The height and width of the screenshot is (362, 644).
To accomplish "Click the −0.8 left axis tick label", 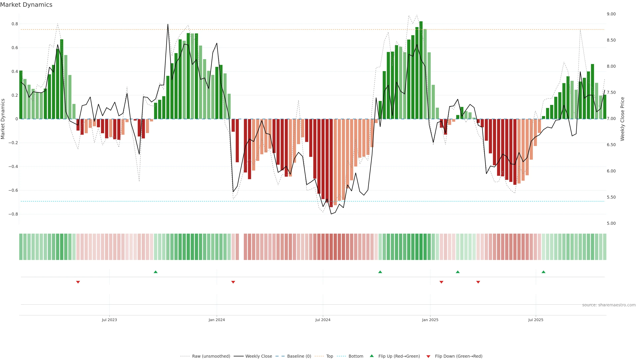I will tap(13, 214).
